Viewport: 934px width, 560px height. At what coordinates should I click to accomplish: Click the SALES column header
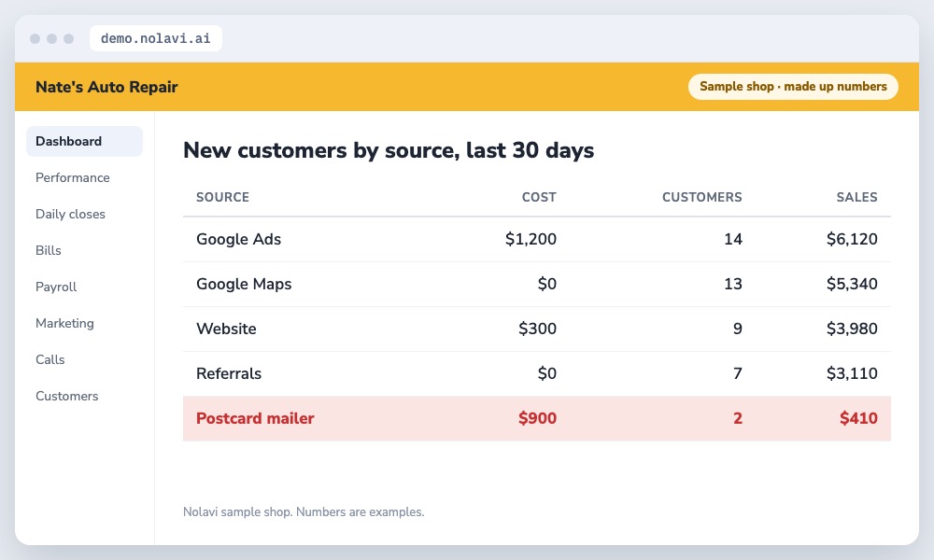856,197
